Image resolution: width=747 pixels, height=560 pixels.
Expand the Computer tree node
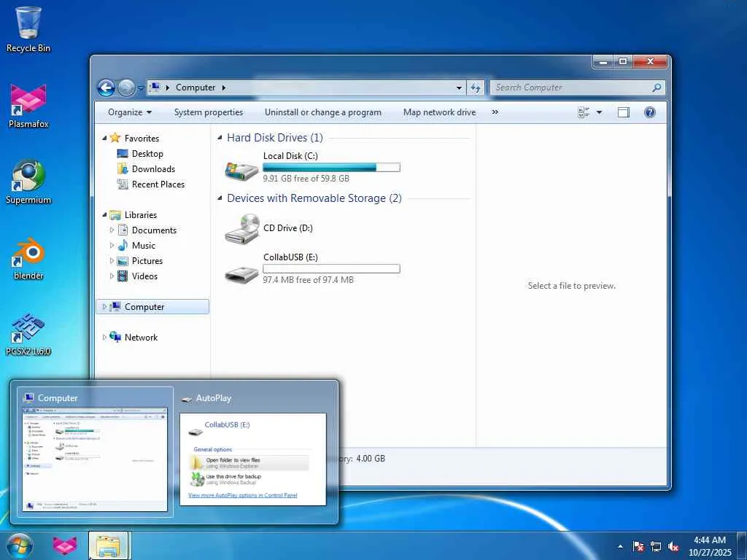104,307
